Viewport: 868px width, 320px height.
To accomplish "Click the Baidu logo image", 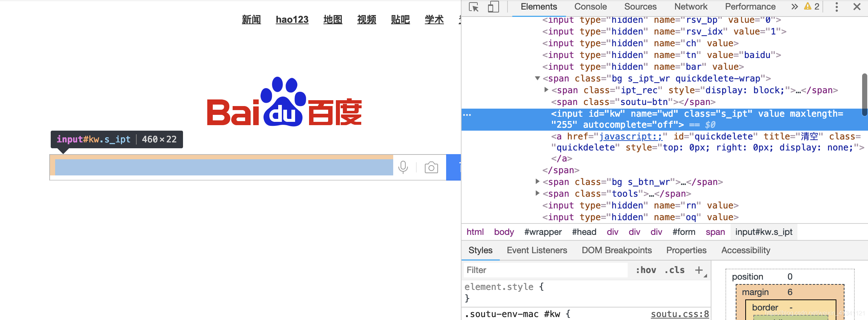I will pyautogui.click(x=284, y=102).
